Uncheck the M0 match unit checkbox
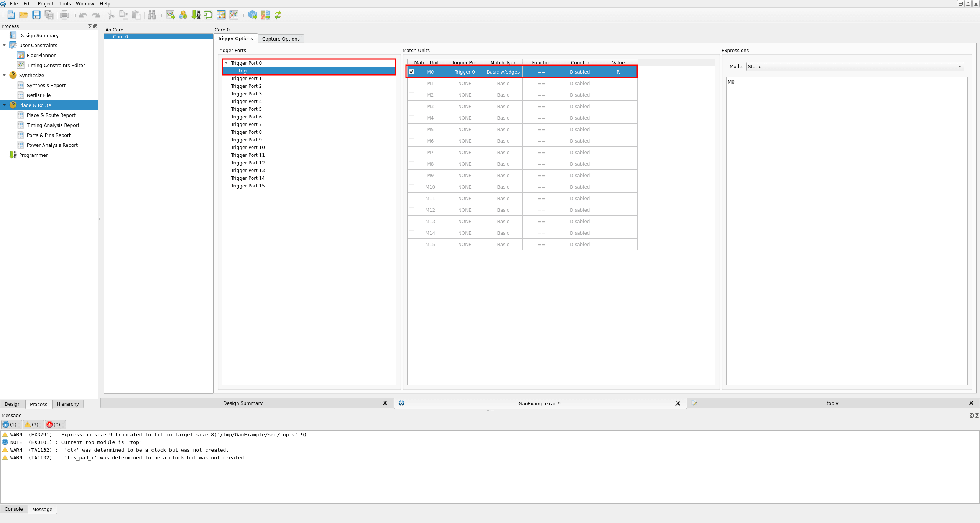This screenshot has height=523, width=980. tap(411, 72)
